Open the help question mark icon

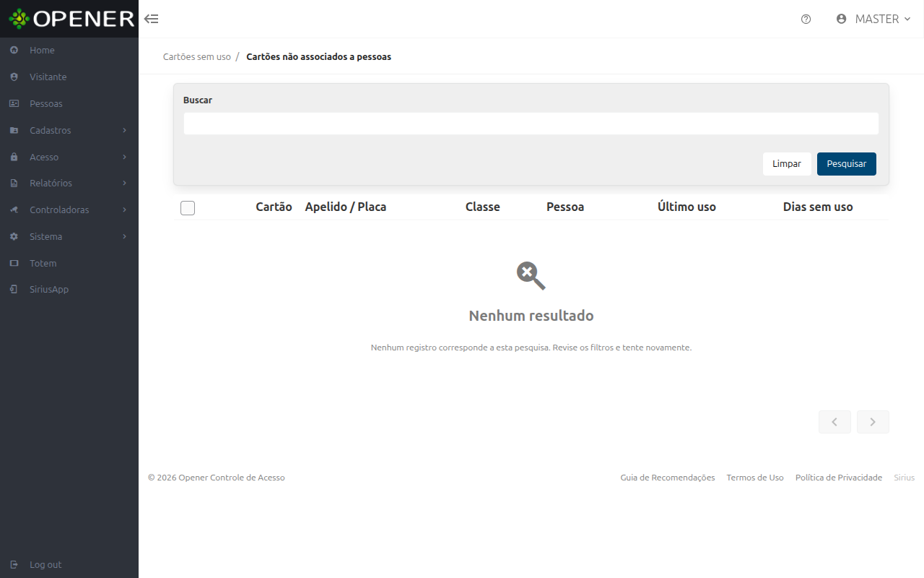806,20
